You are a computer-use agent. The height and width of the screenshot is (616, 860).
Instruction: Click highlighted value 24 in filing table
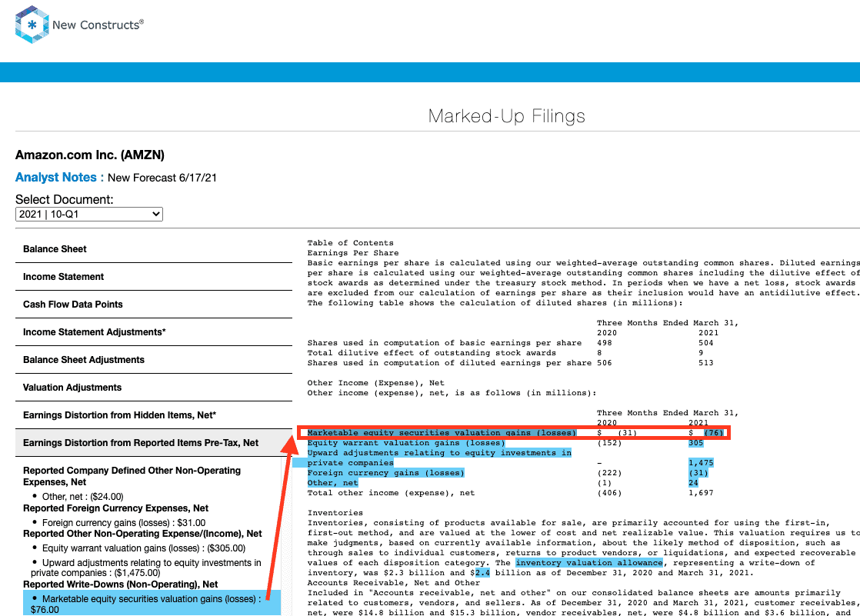(693, 483)
